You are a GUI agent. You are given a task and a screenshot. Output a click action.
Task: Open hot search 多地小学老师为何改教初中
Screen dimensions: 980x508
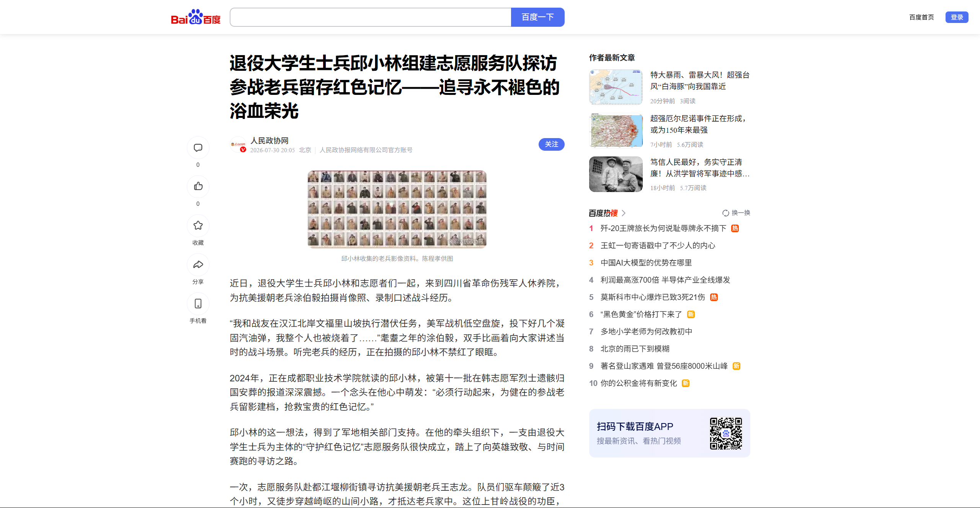(647, 332)
